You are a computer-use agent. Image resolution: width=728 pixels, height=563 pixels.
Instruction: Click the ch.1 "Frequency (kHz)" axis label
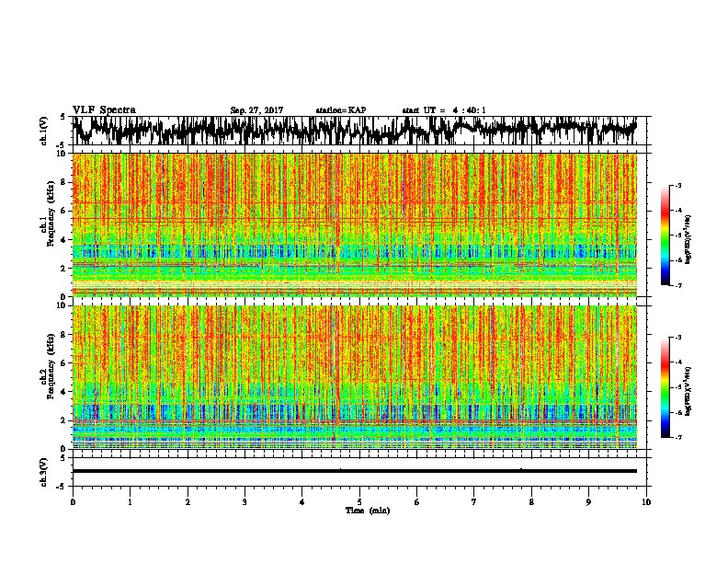[51, 213]
